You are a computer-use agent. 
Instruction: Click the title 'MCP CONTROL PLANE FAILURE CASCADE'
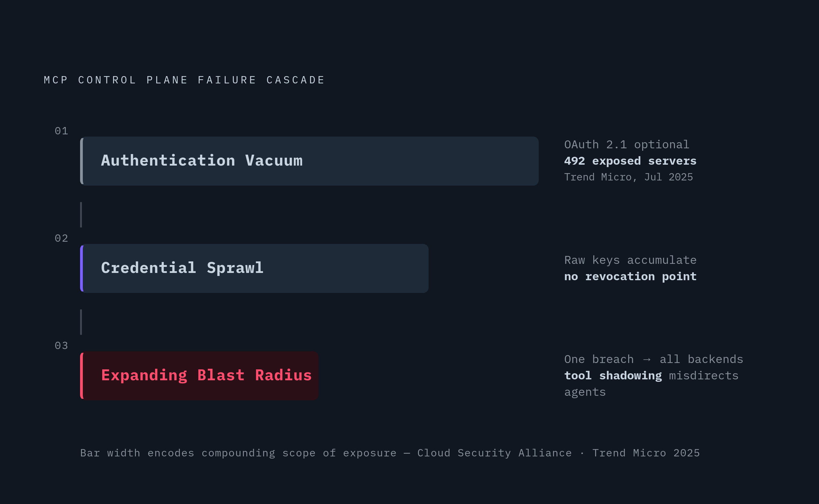(184, 80)
